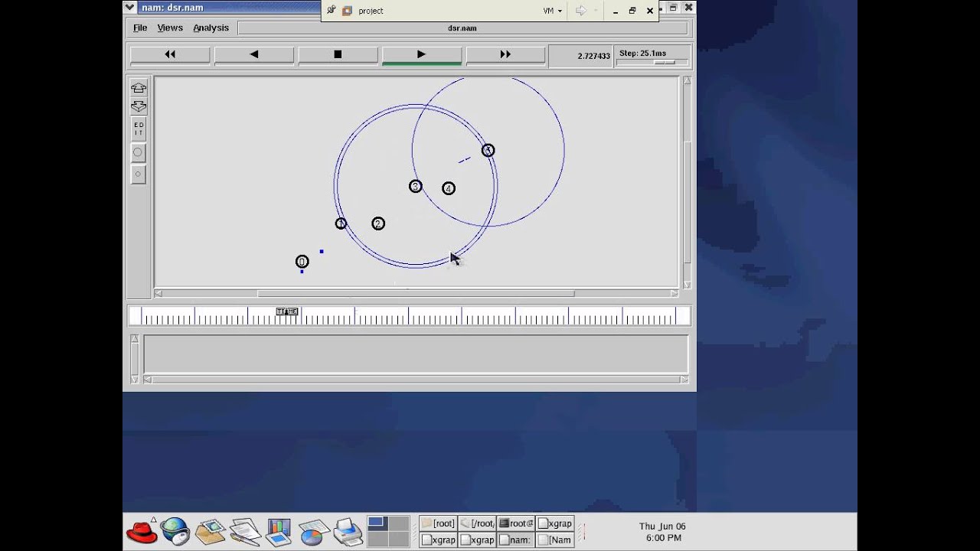The height and width of the screenshot is (551, 980).
Task: Open the email client icon in panel
Action: [210, 531]
